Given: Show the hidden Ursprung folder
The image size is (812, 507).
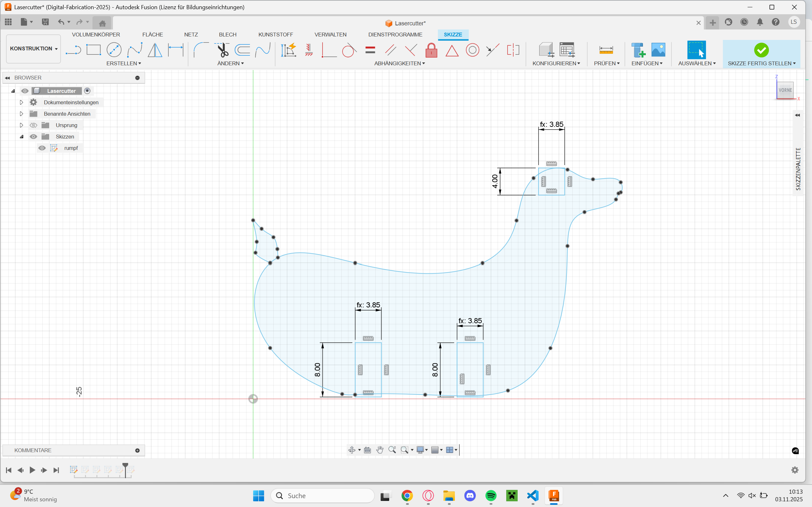Looking at the screenshot, I should (33, 125).
